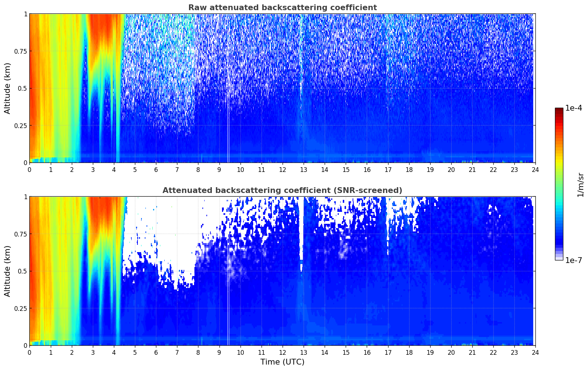This screenshot has height=370, width=588.
Task: Click hour 8 tick label on the raw plot
Action: click(198, 169)
